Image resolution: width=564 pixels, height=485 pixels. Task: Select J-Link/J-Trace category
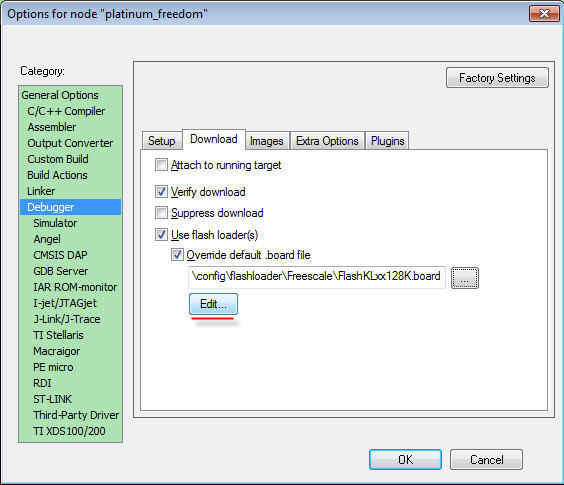pos(67,319)
